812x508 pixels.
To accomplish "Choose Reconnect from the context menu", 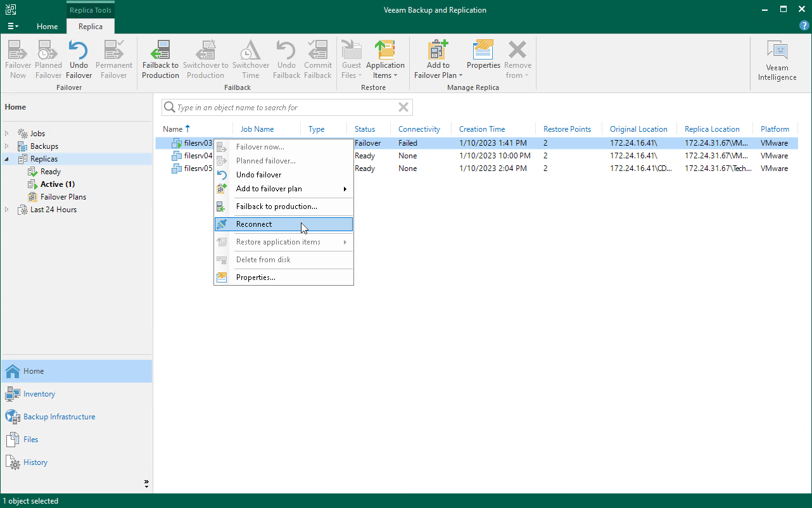I will coord(284,224).
